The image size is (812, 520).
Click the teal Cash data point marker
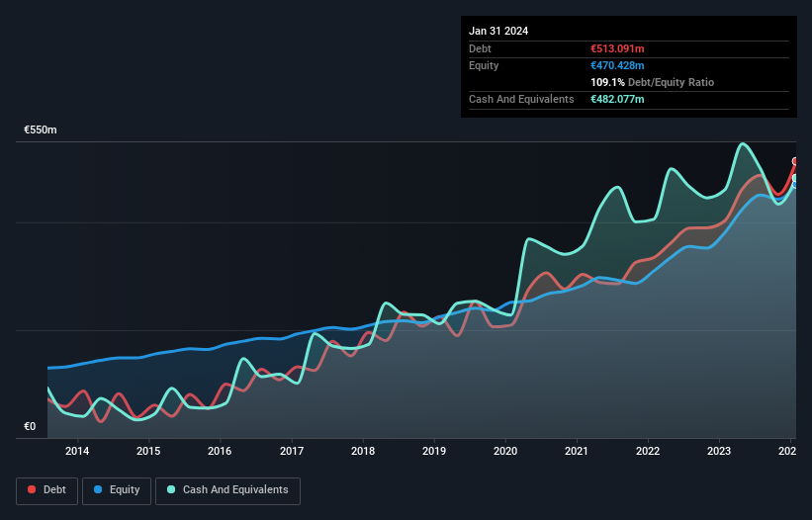pyautogui.click(x=795, y=178)
